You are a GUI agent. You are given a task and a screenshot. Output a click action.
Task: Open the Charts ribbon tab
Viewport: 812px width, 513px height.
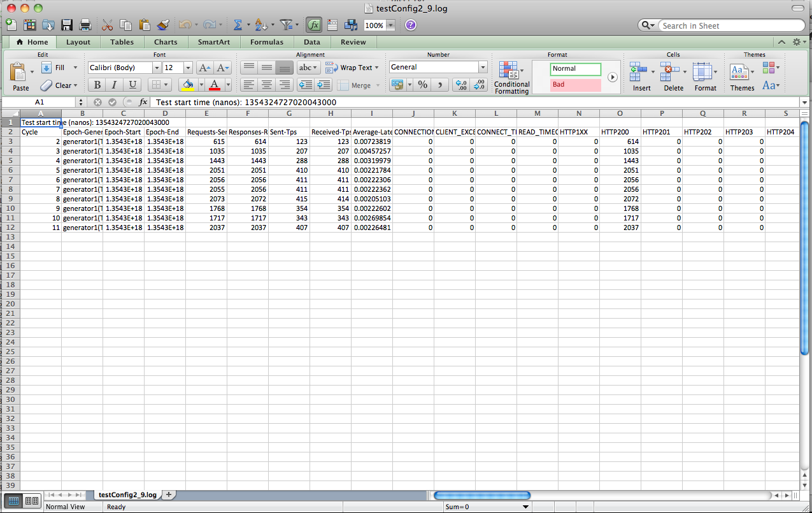166,42
